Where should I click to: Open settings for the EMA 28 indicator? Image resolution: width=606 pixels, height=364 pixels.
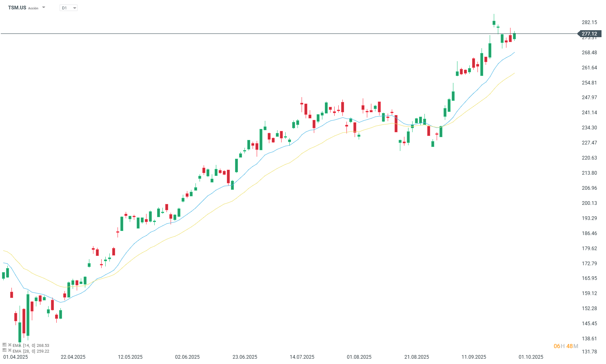click(x=4, y=351)
